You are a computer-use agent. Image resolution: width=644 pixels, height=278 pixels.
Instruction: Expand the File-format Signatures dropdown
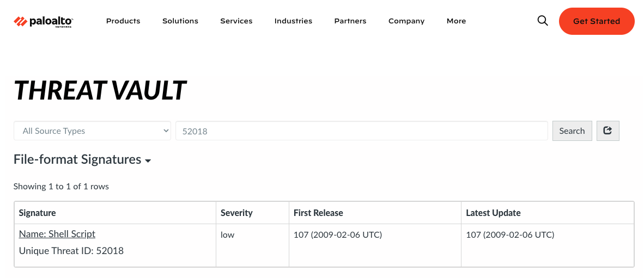pyautogui.click(x=82, y=159)
